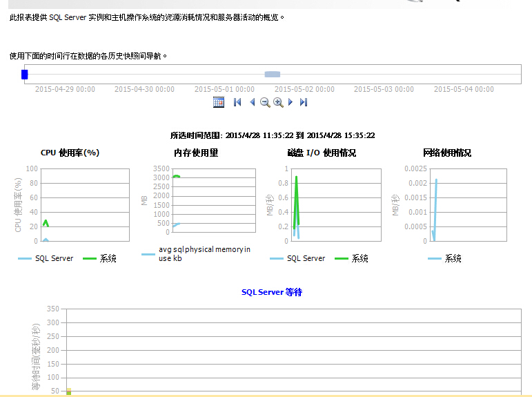This screenshot has width=532, height=397.
Task: Open the 网络使用情况 chart title
Action: [x=447, y=153]
